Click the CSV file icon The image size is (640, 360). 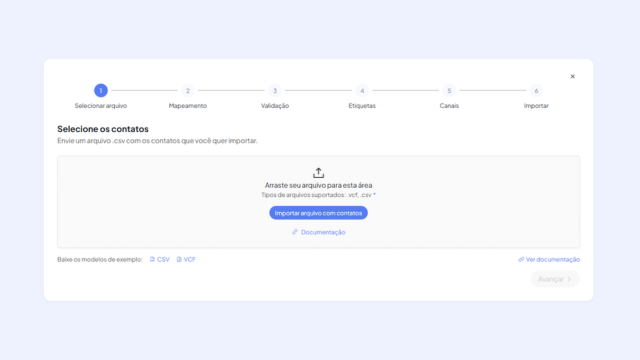(152, 259)
